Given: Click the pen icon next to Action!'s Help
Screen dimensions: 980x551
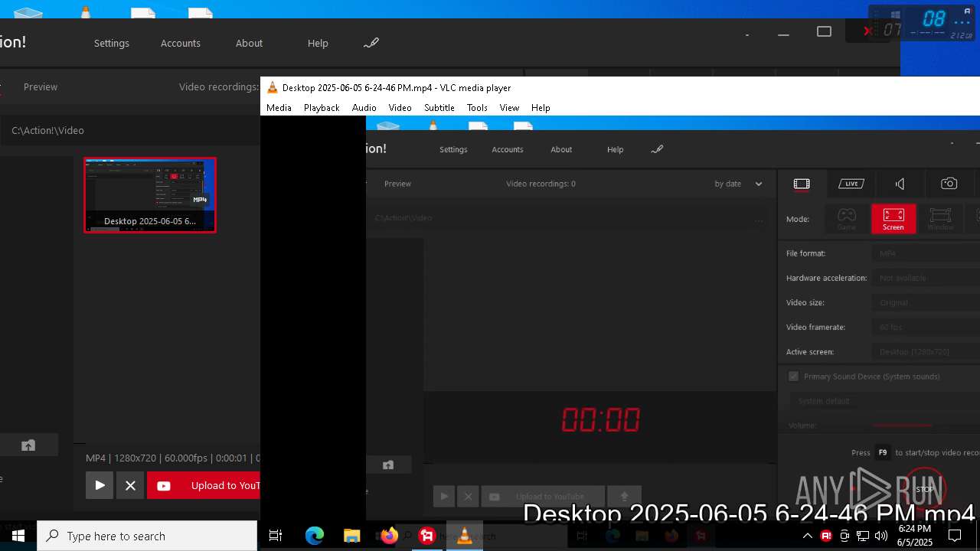Looking at the screenshot, I should coord(371,43).
